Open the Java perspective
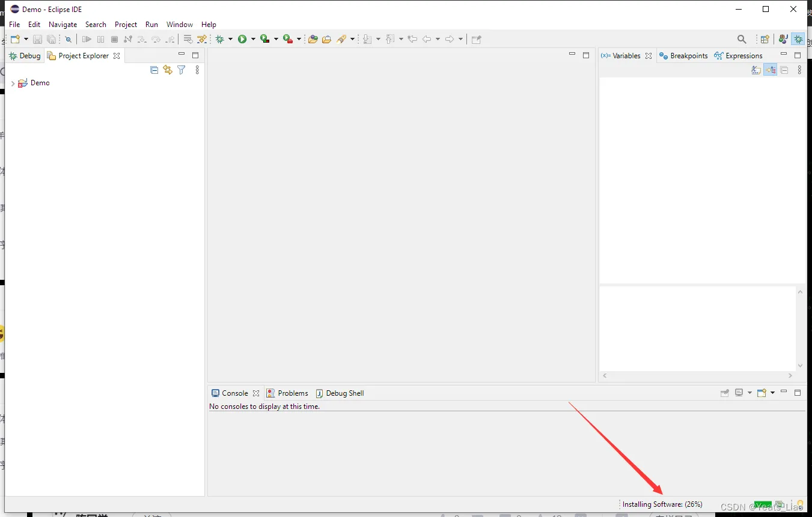This screenshot has height=517, width=812. (783, 38)
